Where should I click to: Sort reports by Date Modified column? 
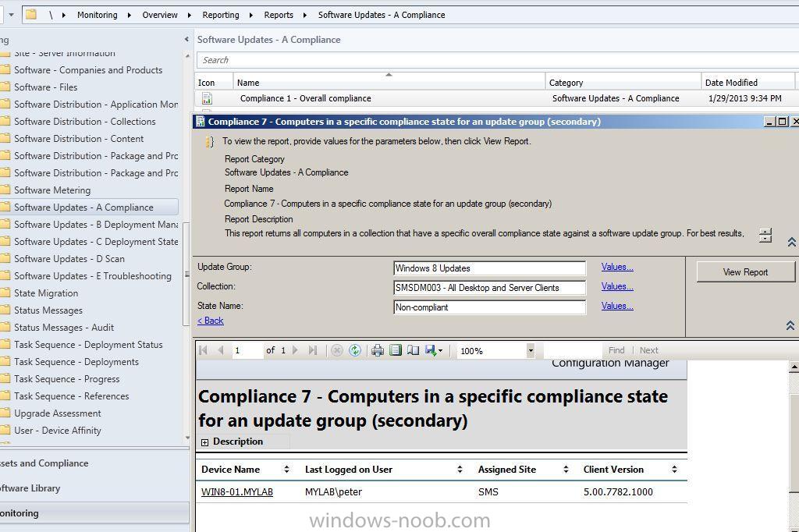pyautogui.click(x=748, y=83)
